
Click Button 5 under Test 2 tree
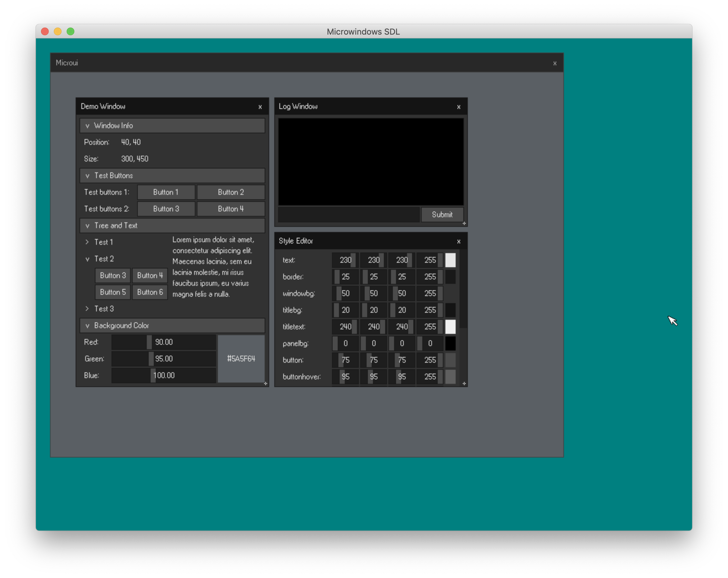(113, 292)
